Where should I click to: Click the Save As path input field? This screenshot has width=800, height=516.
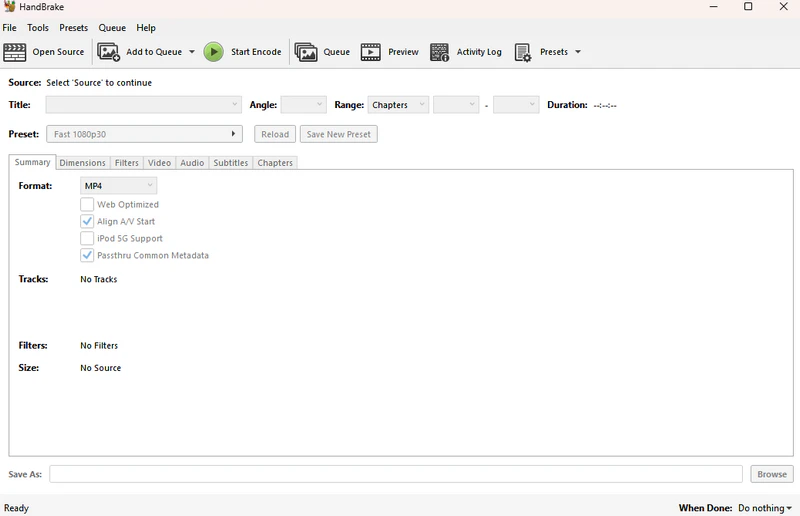(396, 474)
